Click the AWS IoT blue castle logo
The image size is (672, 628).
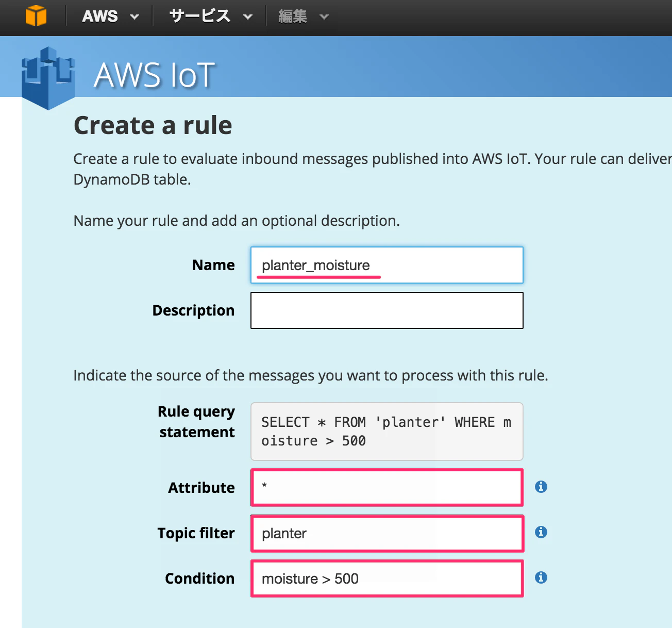48,78
